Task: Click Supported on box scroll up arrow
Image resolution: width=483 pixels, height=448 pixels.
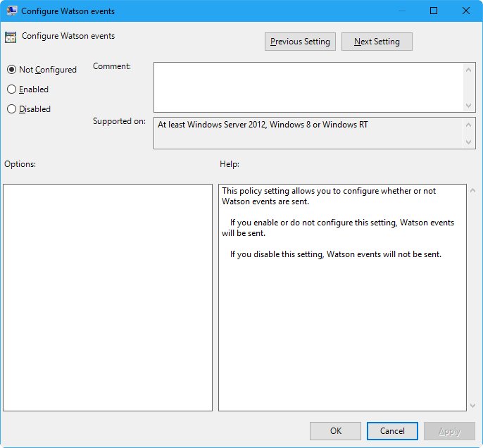Action: [468, 125]
